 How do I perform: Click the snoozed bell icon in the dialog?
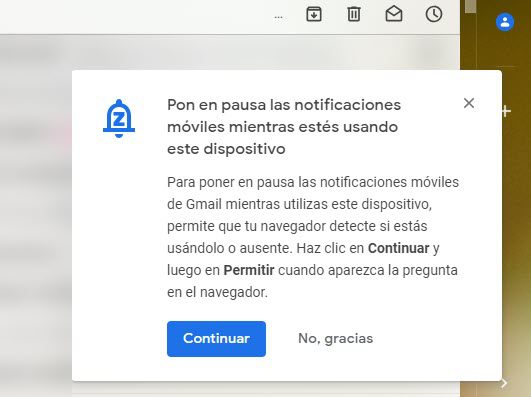(x=119, y=119)
